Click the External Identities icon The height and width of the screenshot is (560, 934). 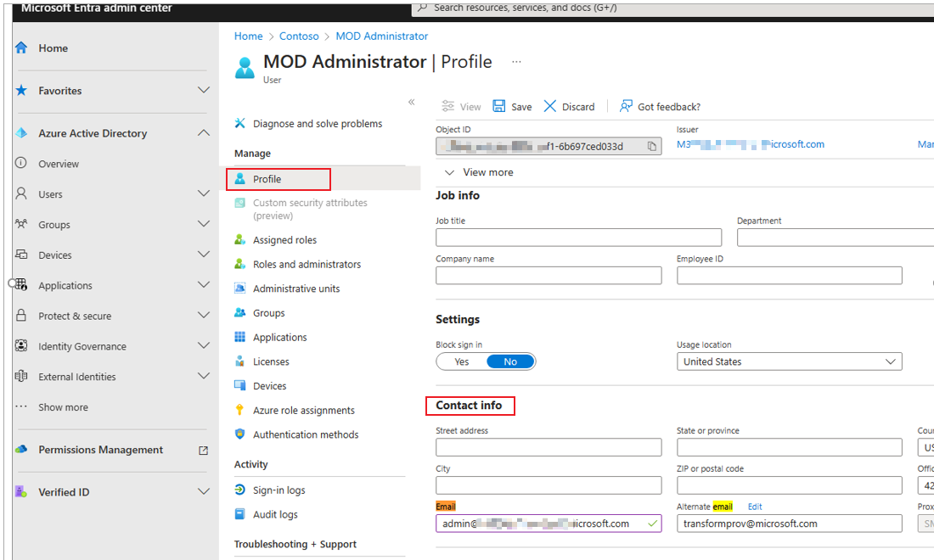point(21,376)
